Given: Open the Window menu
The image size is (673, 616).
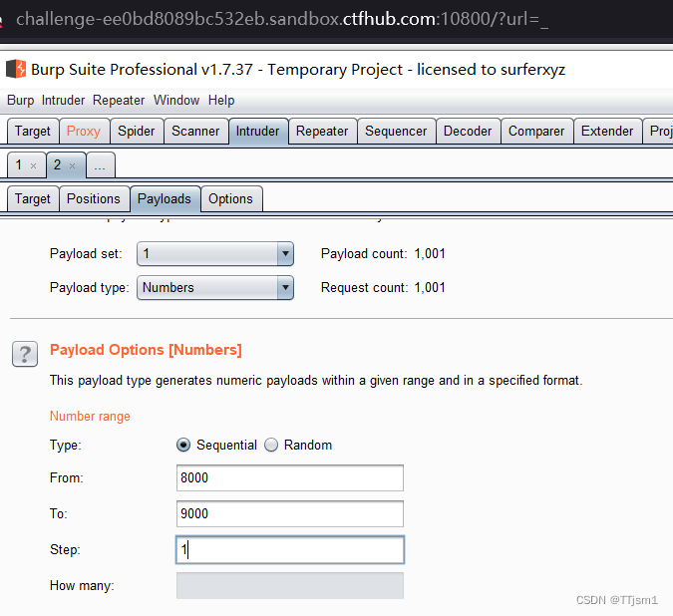Looking at the screenshot, I should [176, 101].
